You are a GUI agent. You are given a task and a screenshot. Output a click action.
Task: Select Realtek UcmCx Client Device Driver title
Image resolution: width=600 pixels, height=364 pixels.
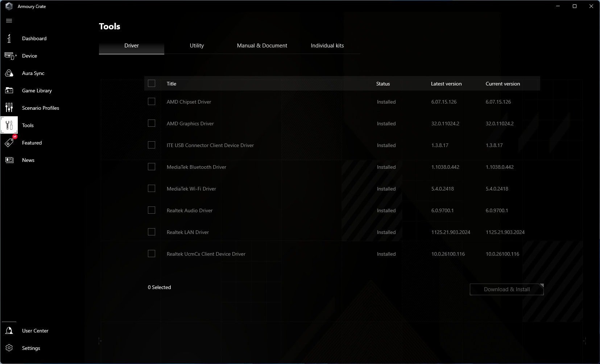click(206, 254)
